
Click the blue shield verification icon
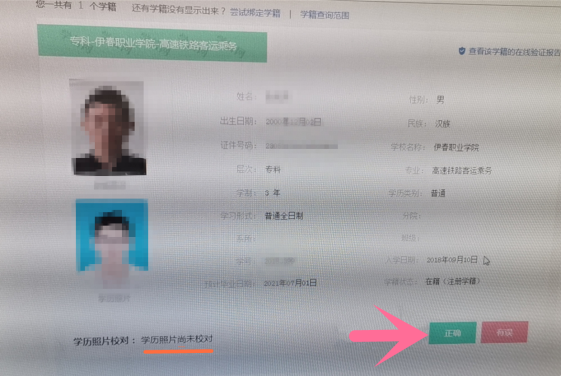coord(462,51)
